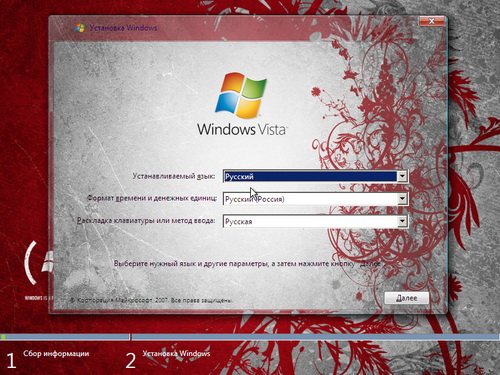Click the Сбор информации step label
Image resolution: width=500 pixels, height=375 pixels.
[56, 354]
